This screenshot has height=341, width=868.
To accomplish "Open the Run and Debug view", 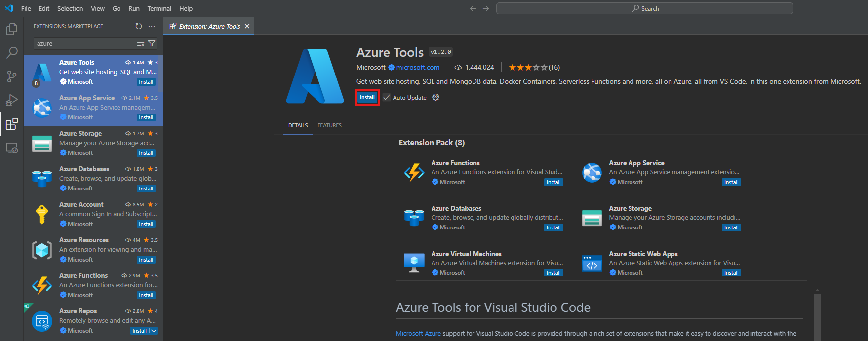I will click(12, 100).
